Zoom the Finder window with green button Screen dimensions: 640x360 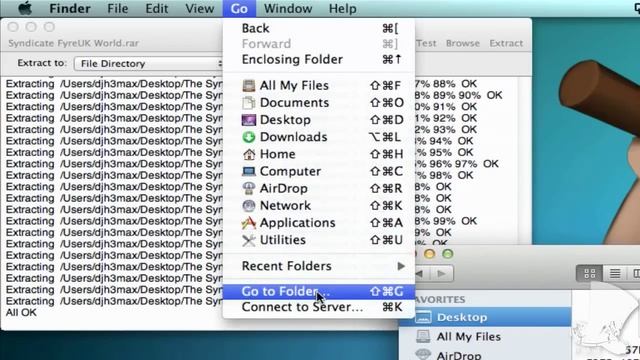[x=448, y=254]
